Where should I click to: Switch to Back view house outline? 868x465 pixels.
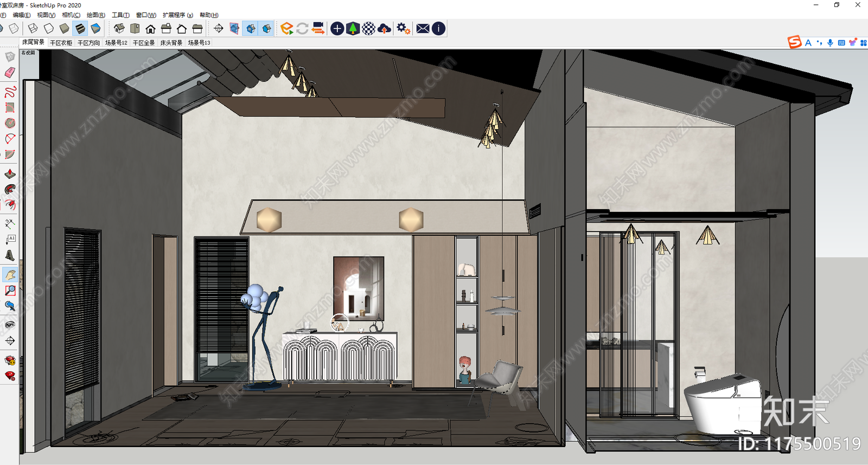click(x=182, y=28)
